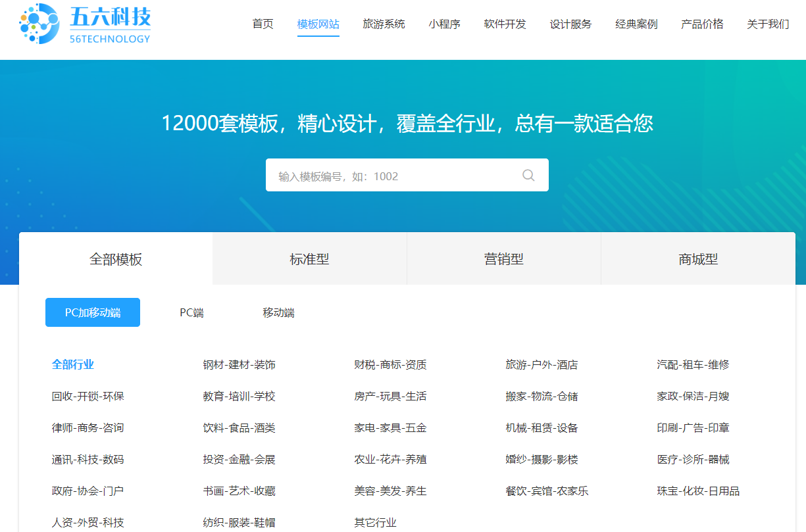Open the 商城型 template category

pyautogui.click(x=698, y=258)
